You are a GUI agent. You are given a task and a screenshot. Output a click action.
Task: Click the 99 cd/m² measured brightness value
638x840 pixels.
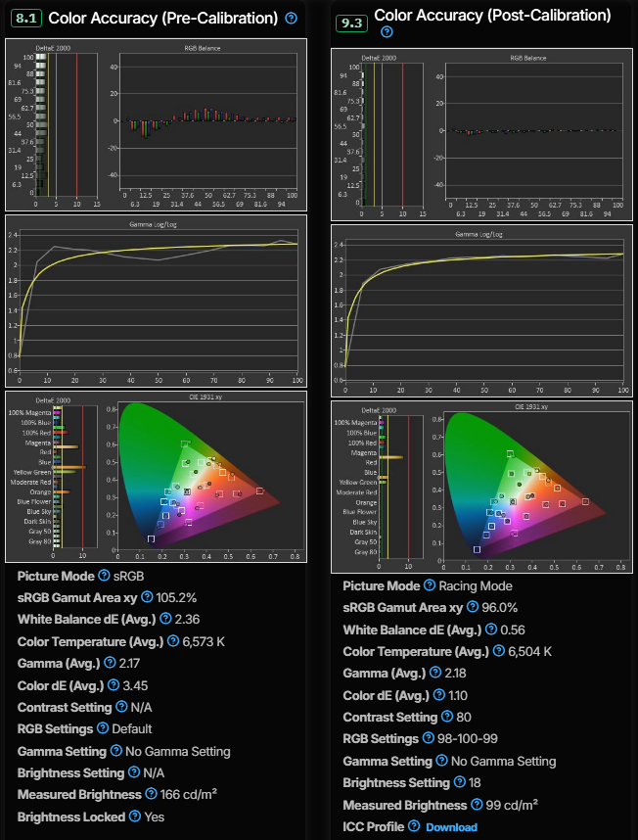512,805
